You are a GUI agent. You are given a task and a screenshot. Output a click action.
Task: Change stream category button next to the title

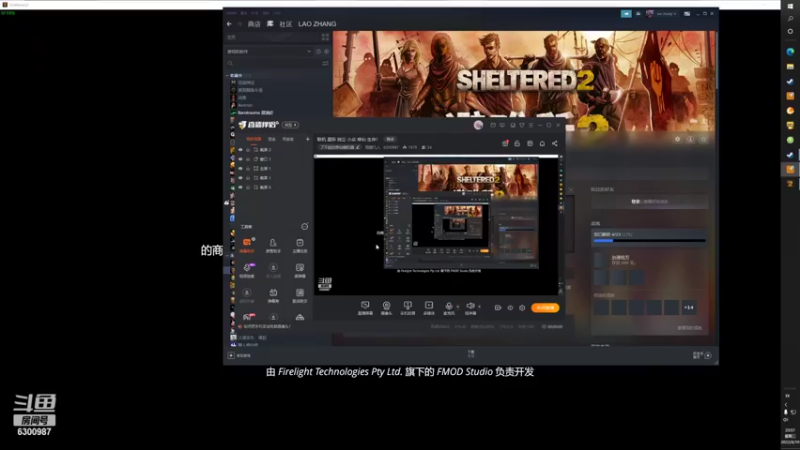point(390,139)
